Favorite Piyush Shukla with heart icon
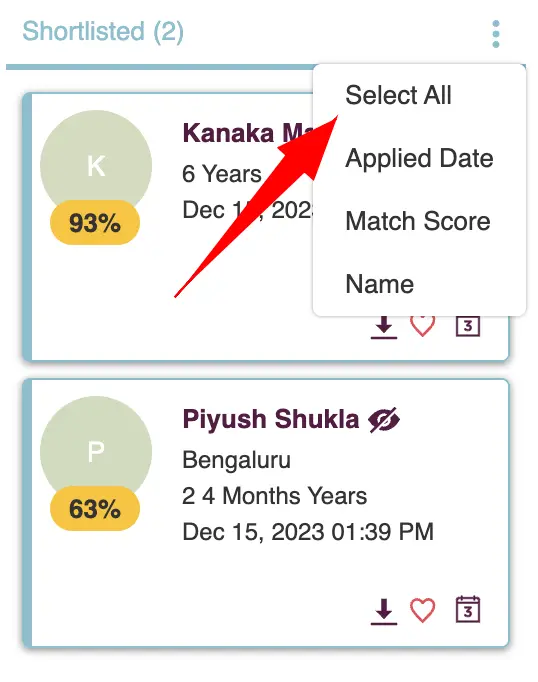 tap(422, 610)
